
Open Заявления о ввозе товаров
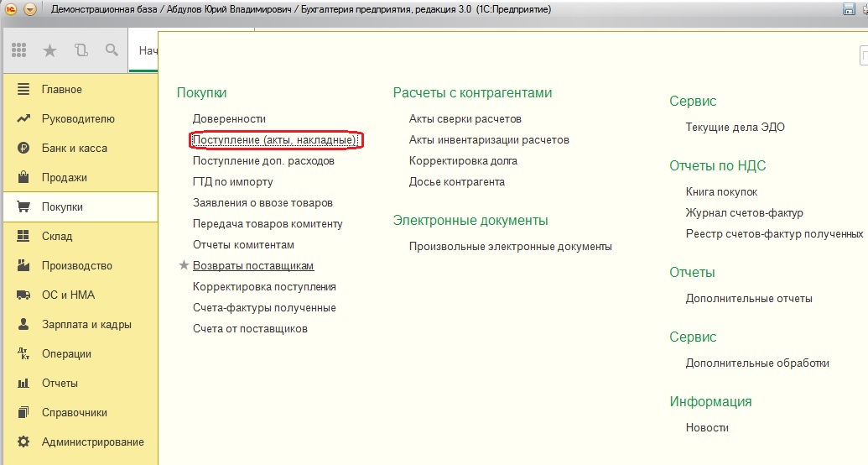[263, 203]
